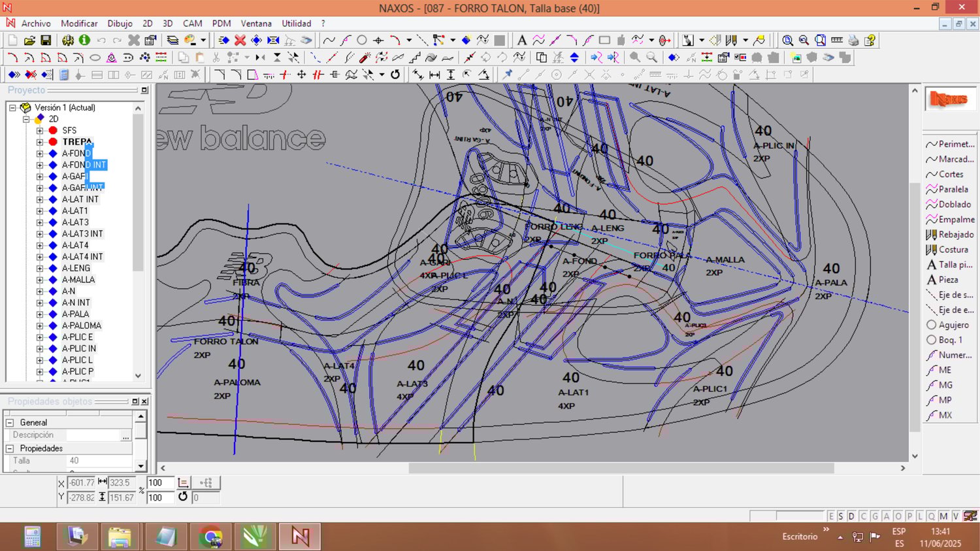This screenshot has height=551, width=980.
Task: Open the color palette dropdown arrow
Action: 203,41
